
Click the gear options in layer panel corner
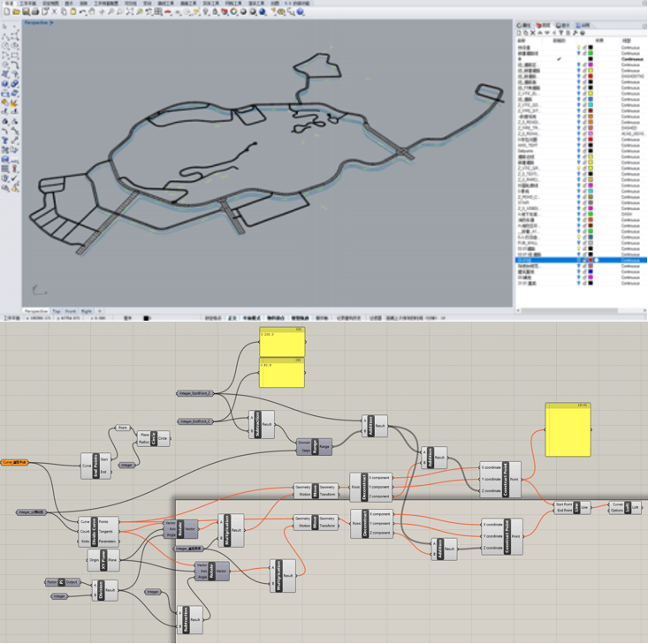click(644, 27)
